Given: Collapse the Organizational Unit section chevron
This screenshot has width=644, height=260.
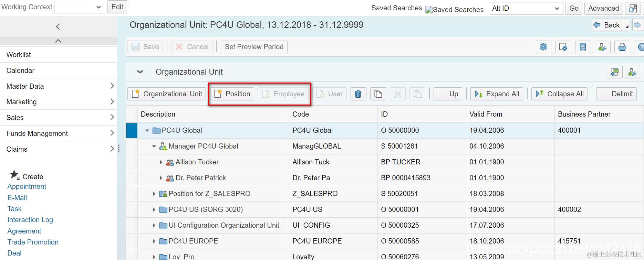Looking at the screenshot, I should coord(140,72).
